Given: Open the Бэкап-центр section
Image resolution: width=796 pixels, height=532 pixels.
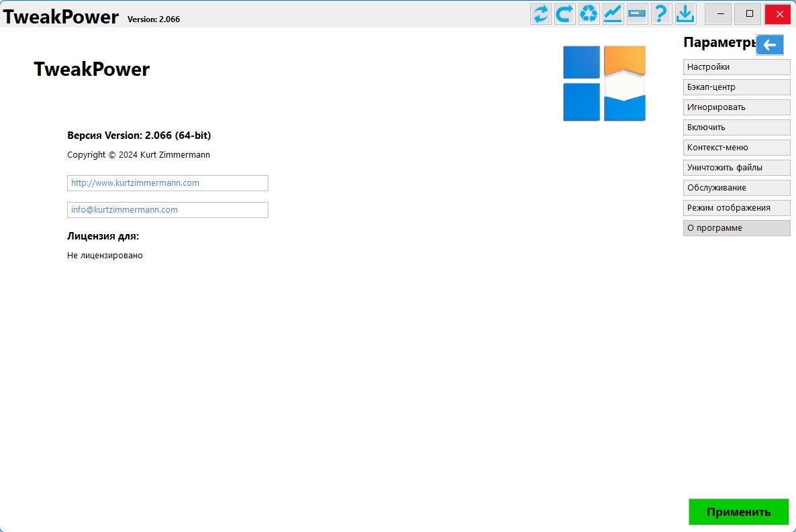Looking at the screenshot, I should pos(737,87).
